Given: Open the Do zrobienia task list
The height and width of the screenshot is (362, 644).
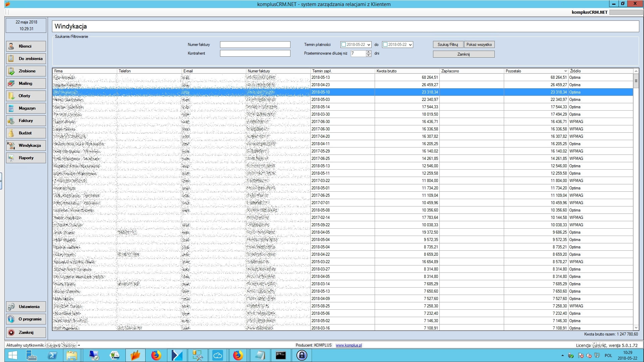Looking at the screenshot, I should (26, 59).
